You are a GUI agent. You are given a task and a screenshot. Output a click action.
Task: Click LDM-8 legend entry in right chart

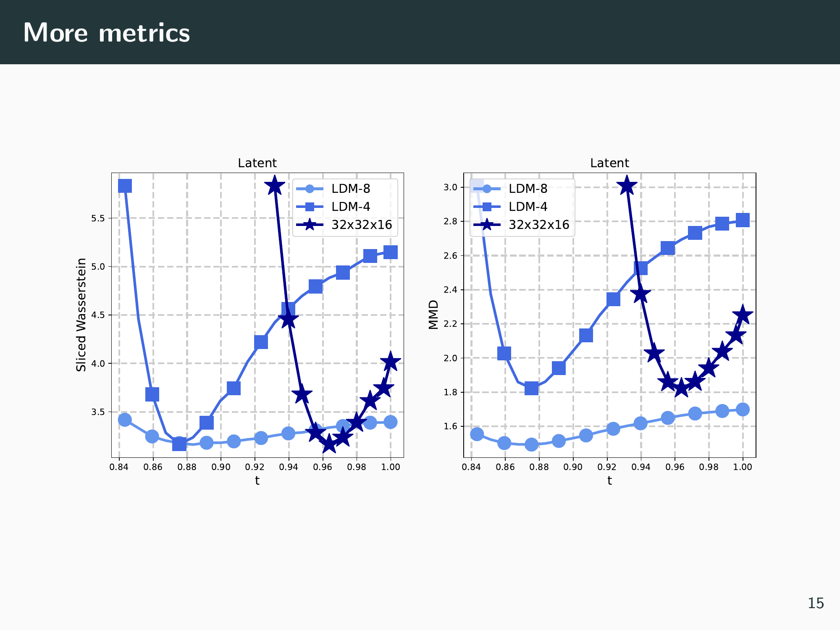click(x=511, y=189)
